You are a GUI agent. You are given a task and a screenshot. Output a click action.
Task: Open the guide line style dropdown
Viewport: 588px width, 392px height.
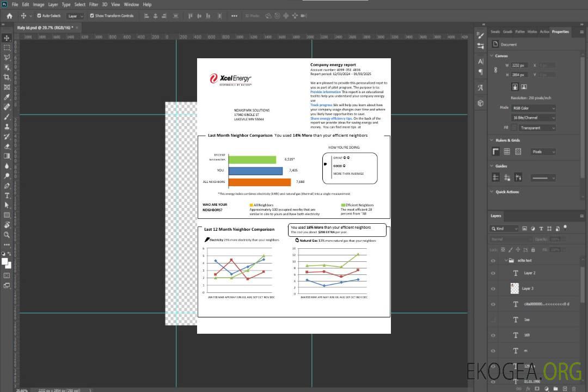543,178
